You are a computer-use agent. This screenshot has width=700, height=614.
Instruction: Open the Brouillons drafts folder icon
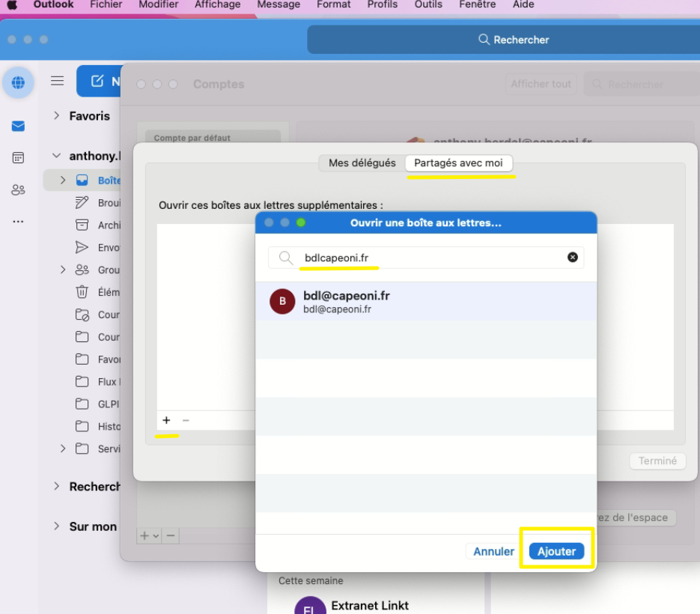[82, 202]
